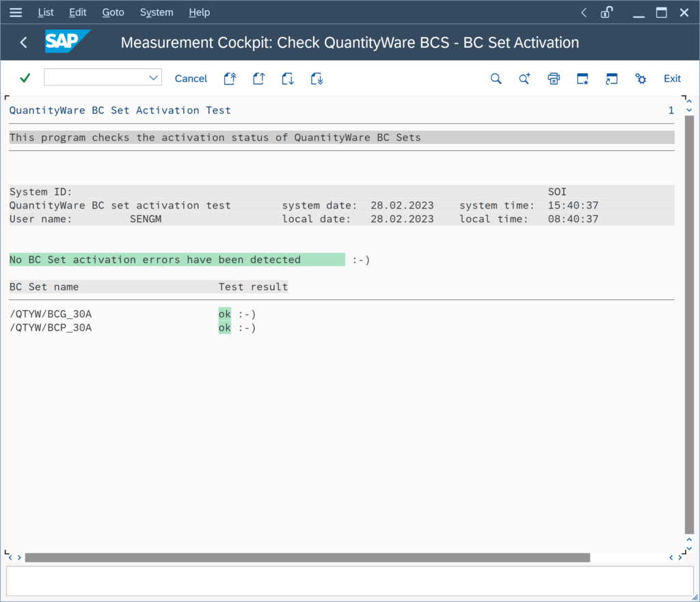Screen dimensions: 700x602
Task: Click the local time 08:40:37
Action: click(574, 219)
